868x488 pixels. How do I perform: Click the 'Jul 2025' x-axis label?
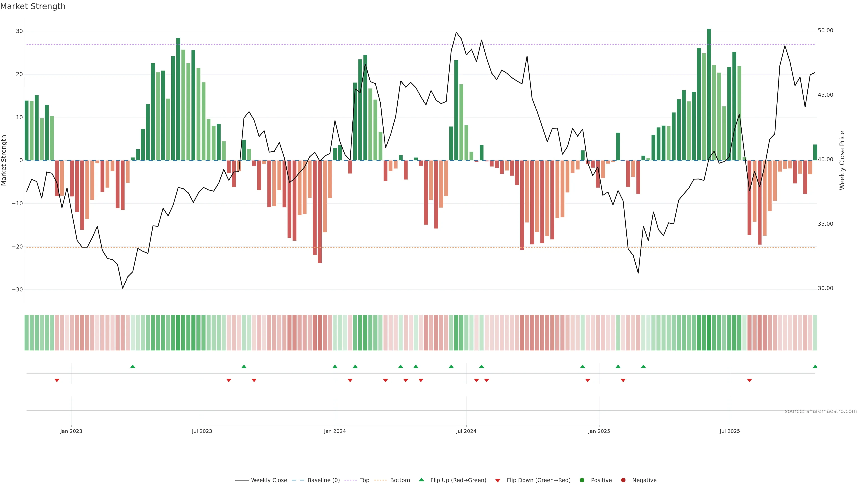click(729, 431)
